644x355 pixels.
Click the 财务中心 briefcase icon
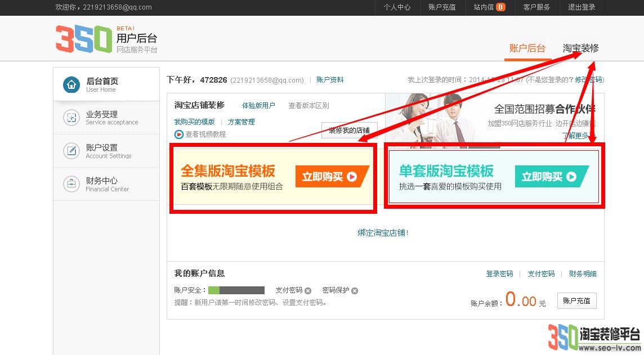71,184
